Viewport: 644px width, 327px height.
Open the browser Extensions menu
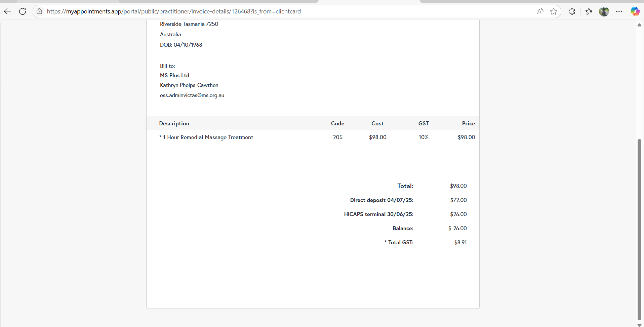pyautogui.click(x=572, y=11)
